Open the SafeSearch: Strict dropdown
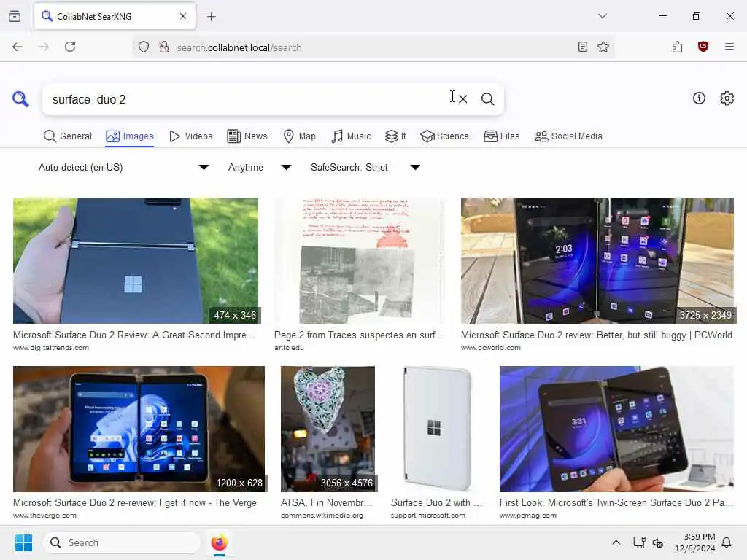 tap(365, 167)
